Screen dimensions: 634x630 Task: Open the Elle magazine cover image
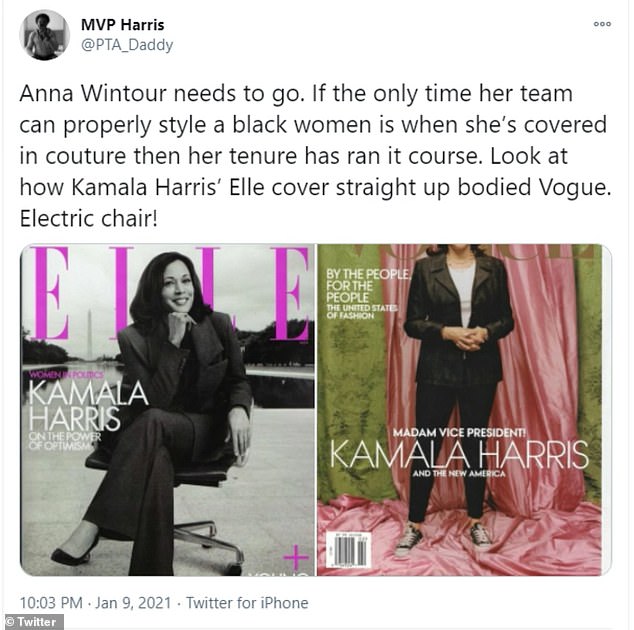167,410
